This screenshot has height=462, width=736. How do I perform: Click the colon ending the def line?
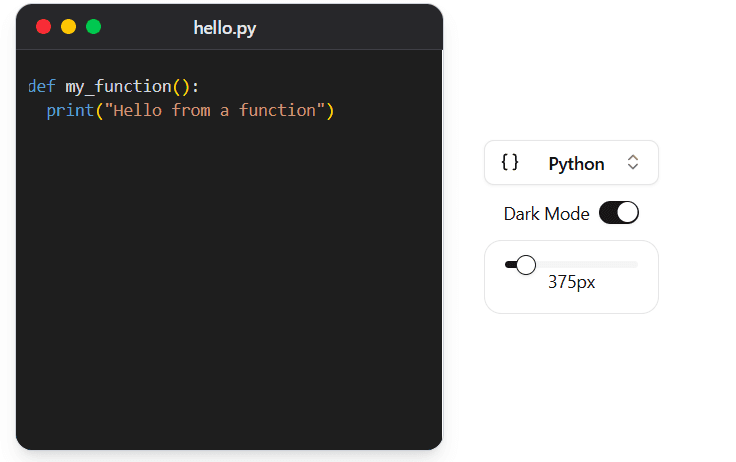196,87
